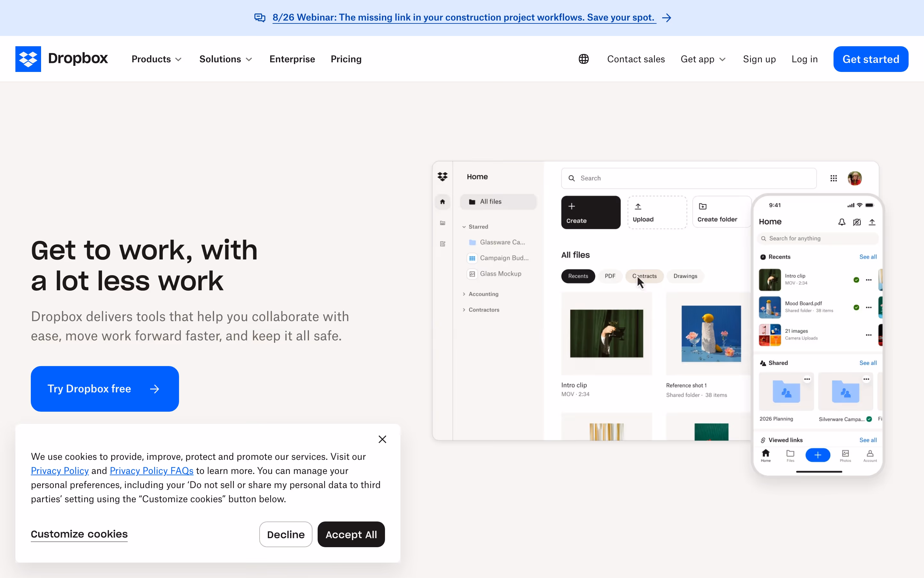
Task: Select the Drawings filter chip
Action: point(685,276)
